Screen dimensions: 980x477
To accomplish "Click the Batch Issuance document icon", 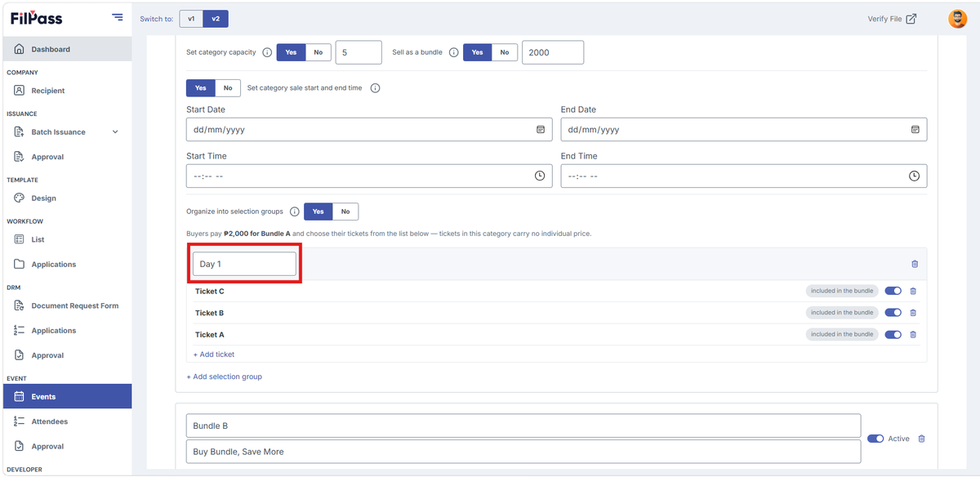I will (20, 132).
